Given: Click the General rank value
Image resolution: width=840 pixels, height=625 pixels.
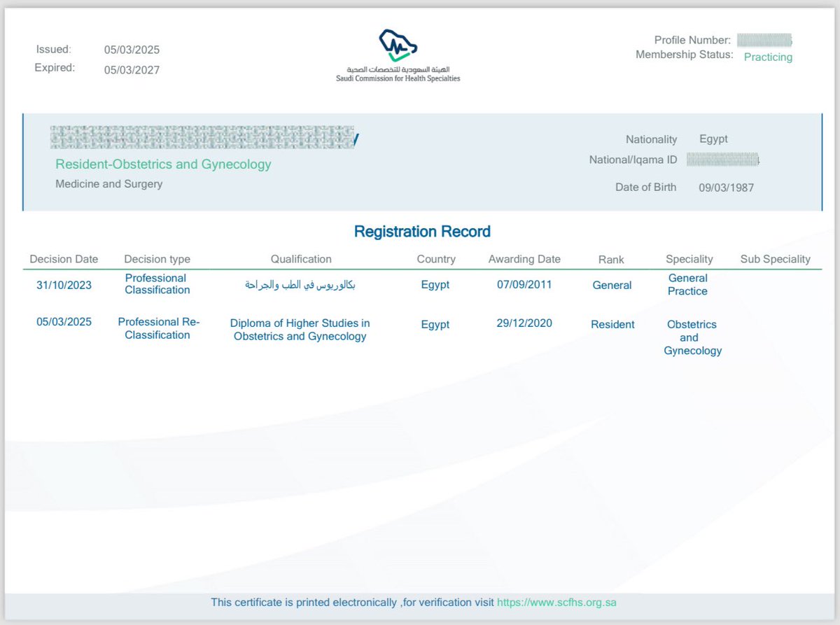Looking at the screenshot, I should click(612, 285).
